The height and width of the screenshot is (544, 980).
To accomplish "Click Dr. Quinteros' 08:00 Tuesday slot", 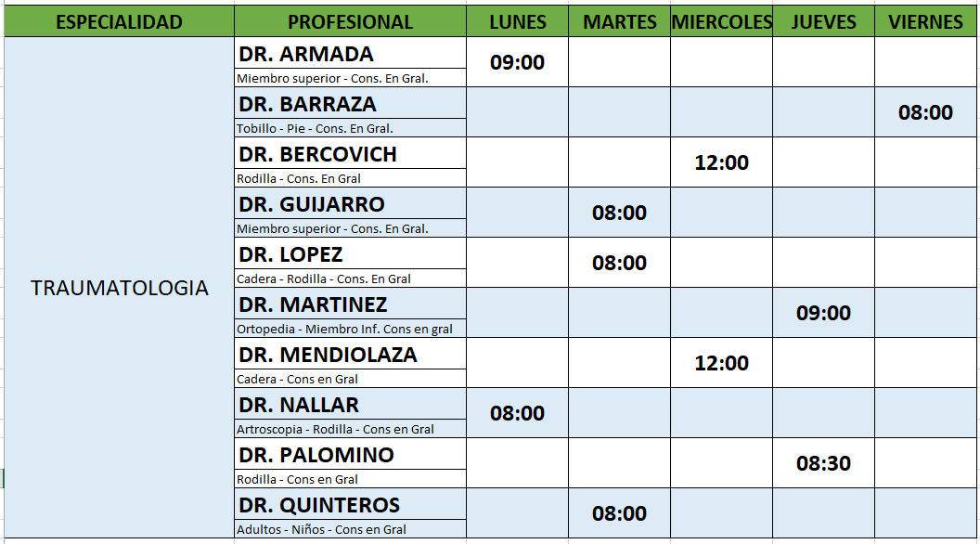I will 619,514.
